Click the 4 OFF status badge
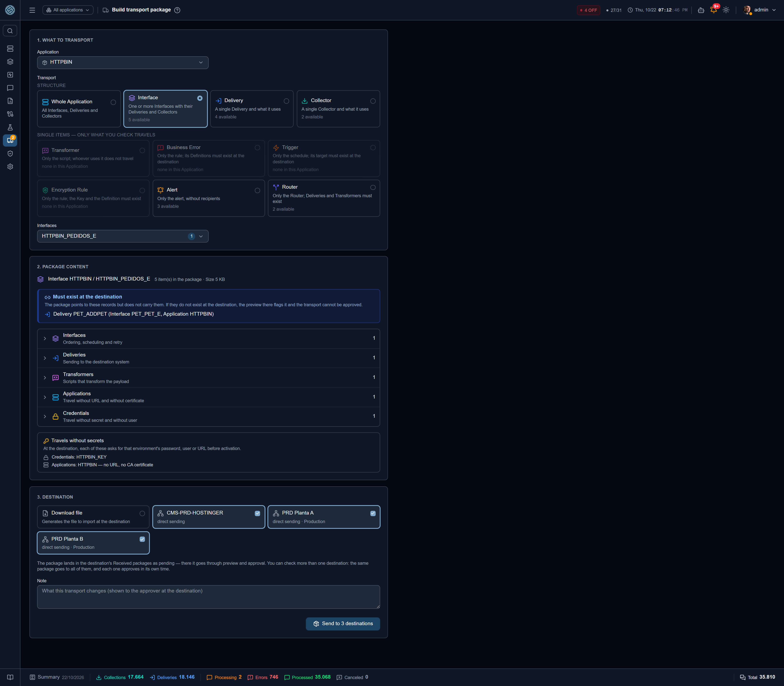The height and width of the screenshot is (686, 784). point(588,10)
